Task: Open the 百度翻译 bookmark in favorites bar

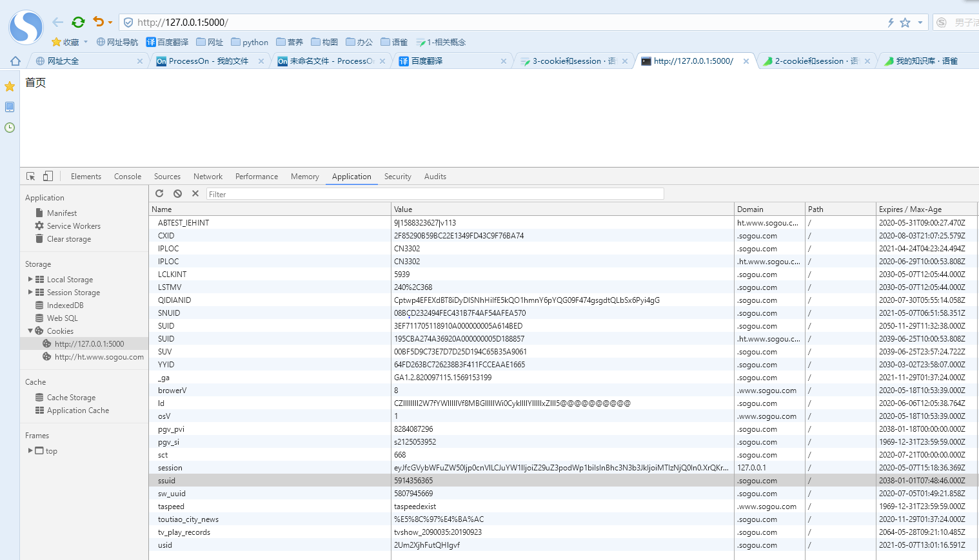Action: pos(167,42)
